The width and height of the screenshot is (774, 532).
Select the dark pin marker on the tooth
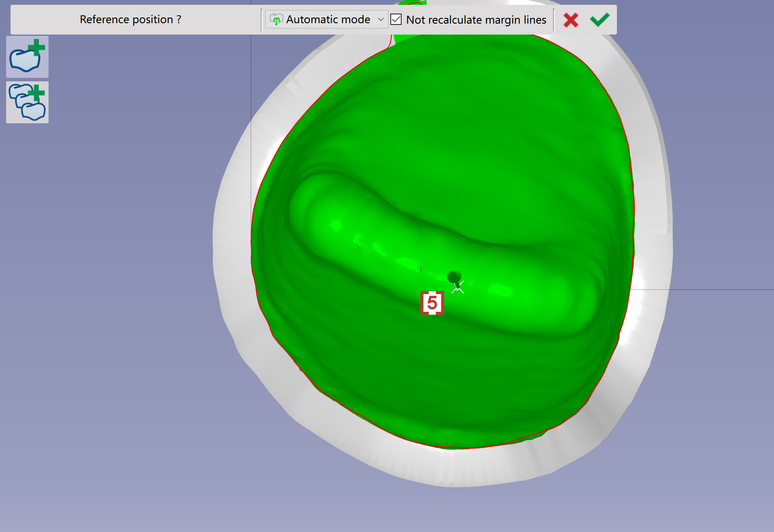click(454, 278)
